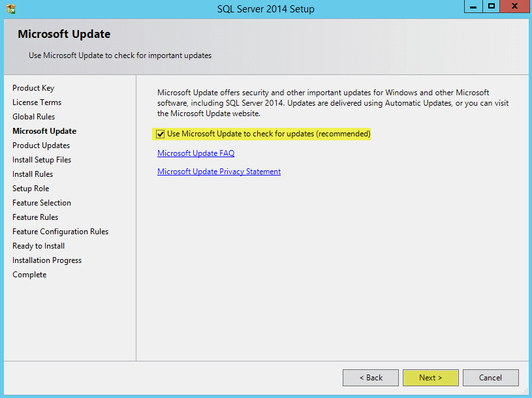
Task: Click the Microsoft Update page heading
Action: coord(64,34)
